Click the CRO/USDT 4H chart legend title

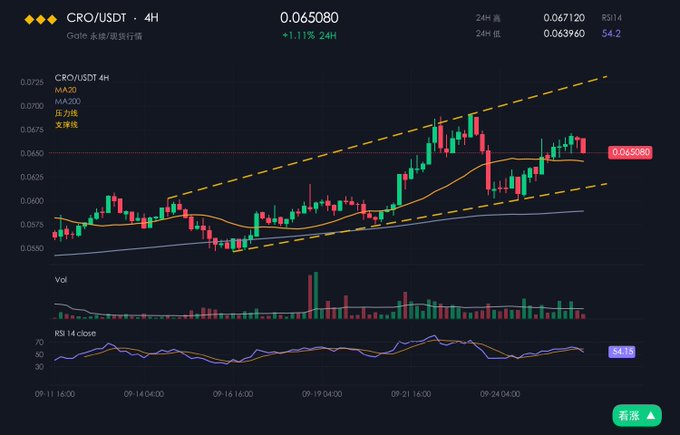point(82,78)
